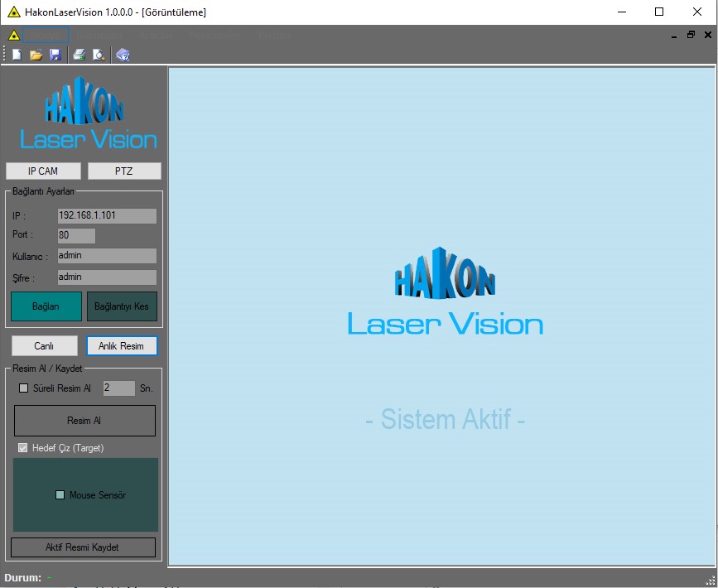The width and height of the screenshot is (718, 588).
Task: Check the Mouse Sensör checkbox
Action: click(x=60, y=495)
